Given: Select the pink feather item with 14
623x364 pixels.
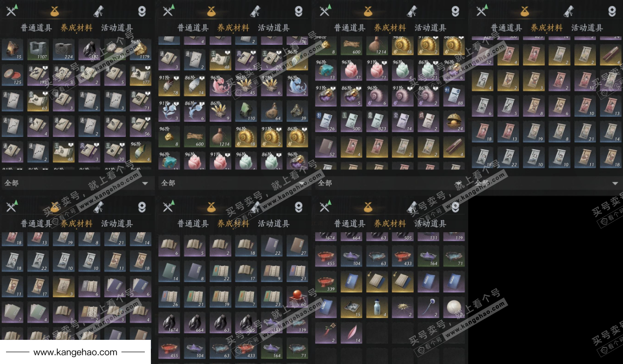Looking at the screenshot, I should point(351,332).
